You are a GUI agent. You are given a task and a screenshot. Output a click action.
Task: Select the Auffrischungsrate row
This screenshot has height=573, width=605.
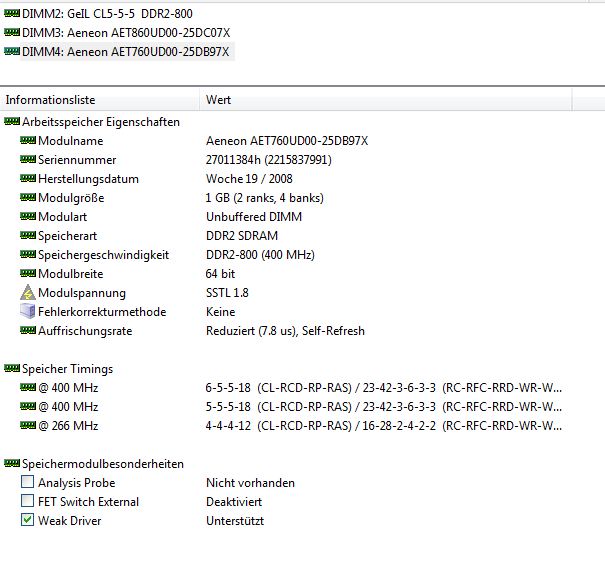[85, 331]
